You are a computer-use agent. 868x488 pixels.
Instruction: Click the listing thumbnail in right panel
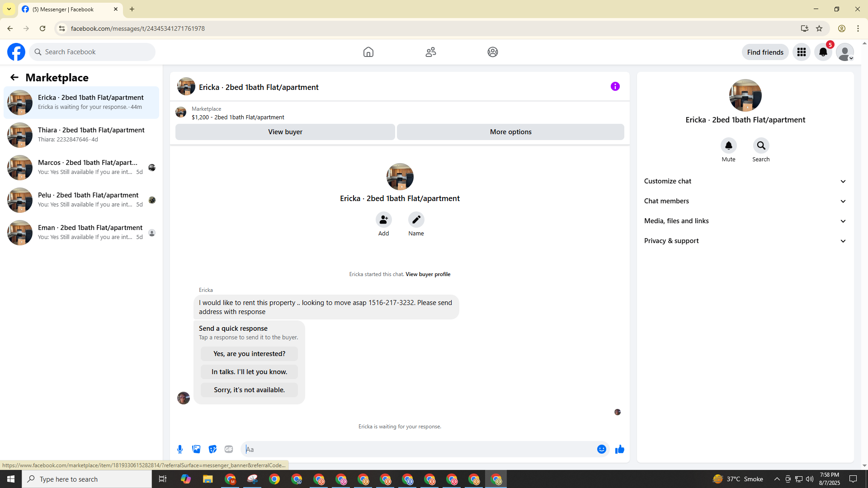(745, 95)
